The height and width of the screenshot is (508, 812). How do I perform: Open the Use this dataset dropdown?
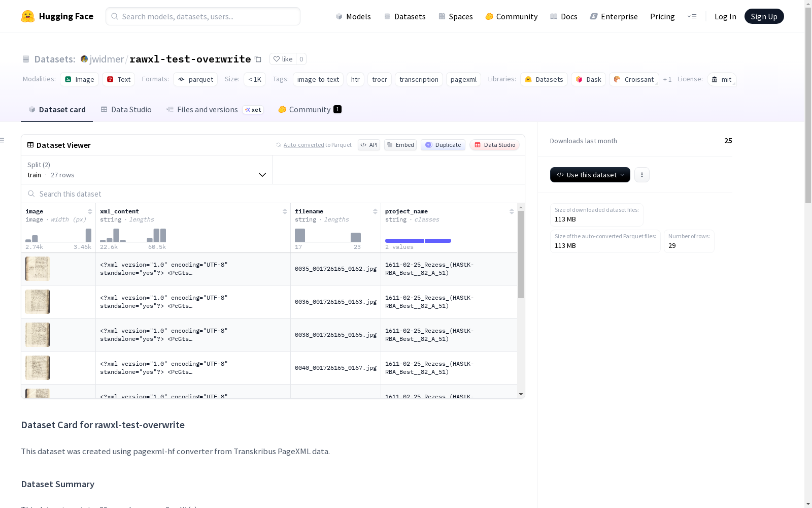[x=590, y=175]
